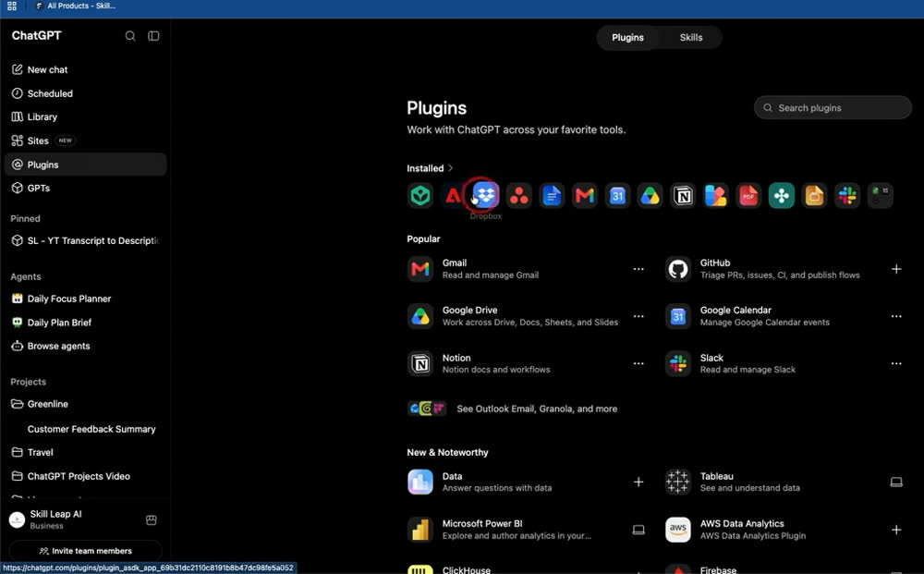Click the AWS Data Analytics logo
The width and height of the screenshot is (924, 574).
[x=678, y=530]
